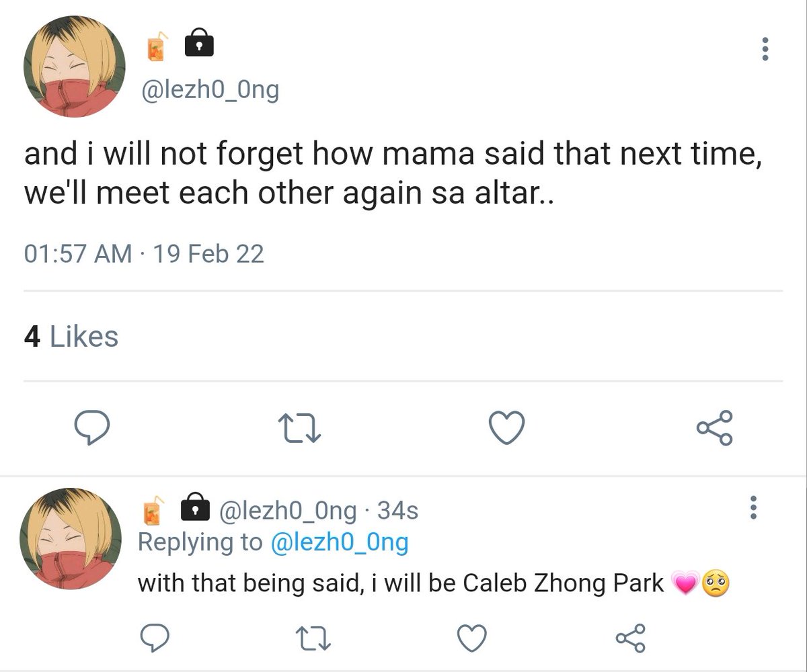Open the reply author's avatar
Image resolution: width=807 pixels, height=672 pixels.
coord(71,538)
